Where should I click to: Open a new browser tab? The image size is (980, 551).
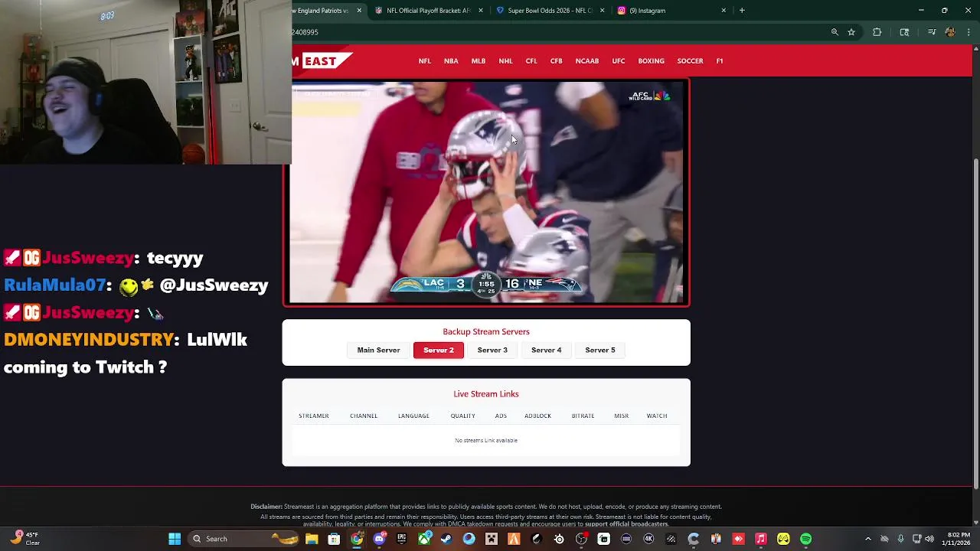click(742, 11)
